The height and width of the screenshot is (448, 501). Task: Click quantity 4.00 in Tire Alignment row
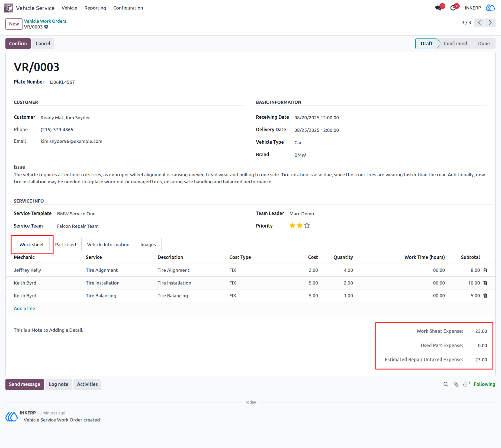(348, 270)
